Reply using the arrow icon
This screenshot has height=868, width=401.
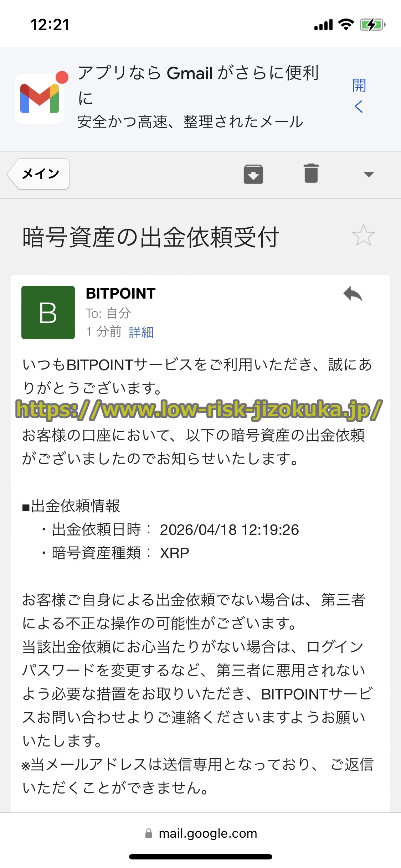[x=353, y=294]
